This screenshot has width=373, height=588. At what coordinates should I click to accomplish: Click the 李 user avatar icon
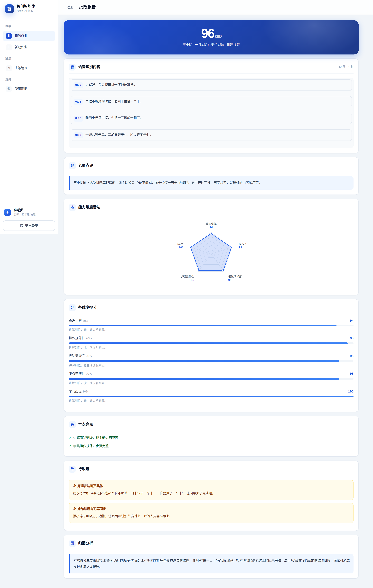(x=7, y=212)
